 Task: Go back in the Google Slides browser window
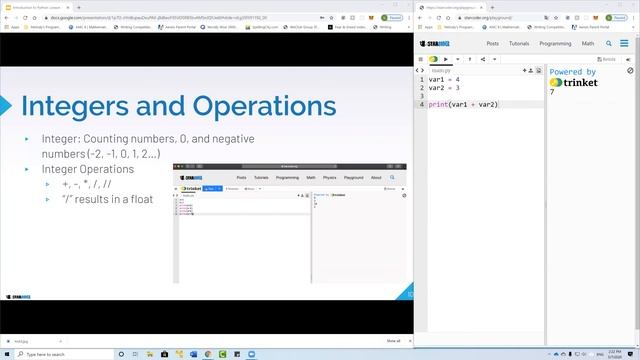coord(6,18)
